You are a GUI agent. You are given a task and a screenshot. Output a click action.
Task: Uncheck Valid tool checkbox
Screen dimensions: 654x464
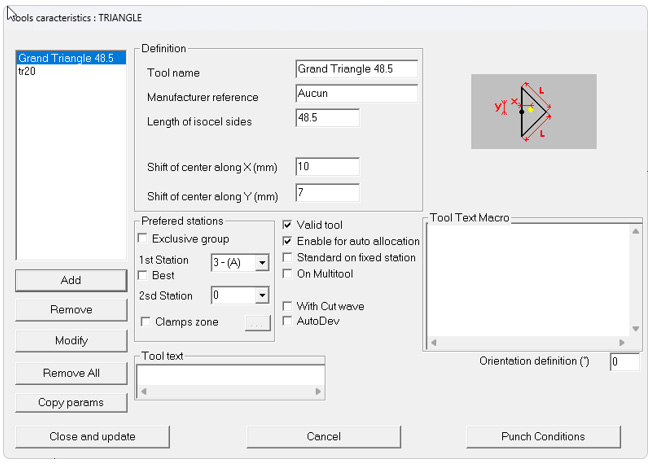(287, 225)
